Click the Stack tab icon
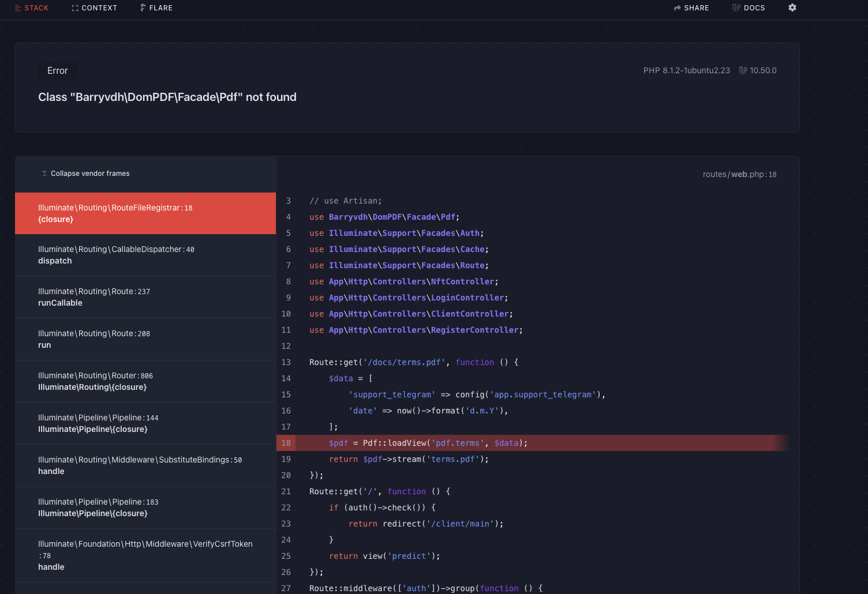The image size is (868, 594). tap(18, 8)
